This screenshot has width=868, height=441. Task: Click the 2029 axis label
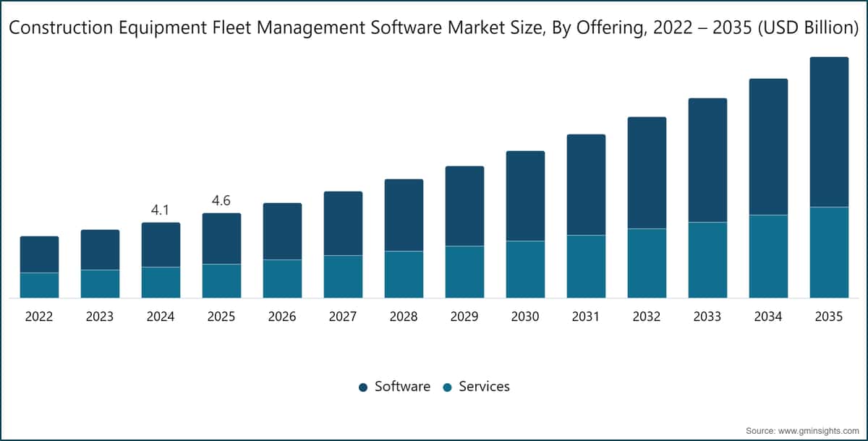pyautogui.click(x=464, y=317)
